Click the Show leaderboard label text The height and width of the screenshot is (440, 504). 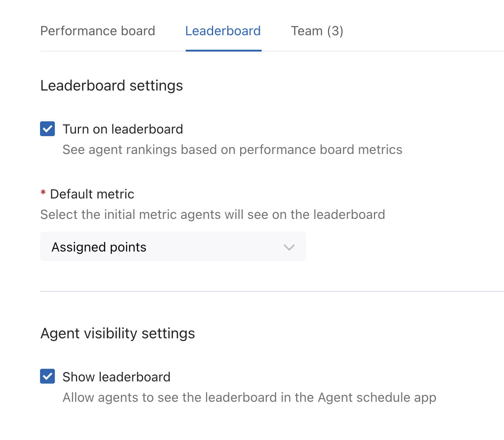(116, 377)
